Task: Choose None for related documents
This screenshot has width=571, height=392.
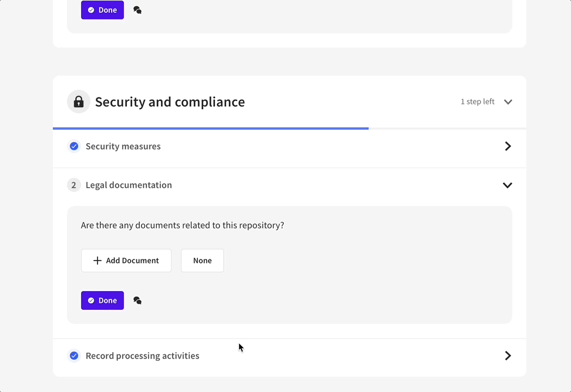Action: (202, 261)
